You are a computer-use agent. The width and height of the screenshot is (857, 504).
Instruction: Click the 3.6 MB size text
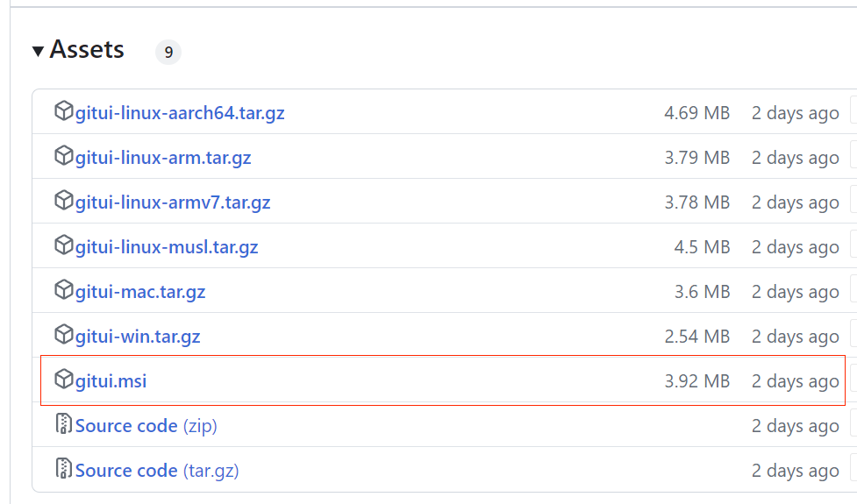click(702, 292)
